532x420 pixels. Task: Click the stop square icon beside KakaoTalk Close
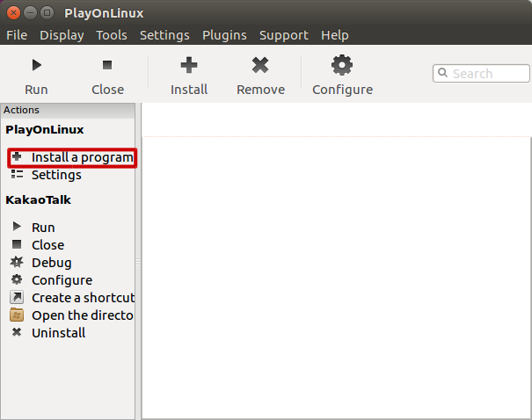click(17, 244)
